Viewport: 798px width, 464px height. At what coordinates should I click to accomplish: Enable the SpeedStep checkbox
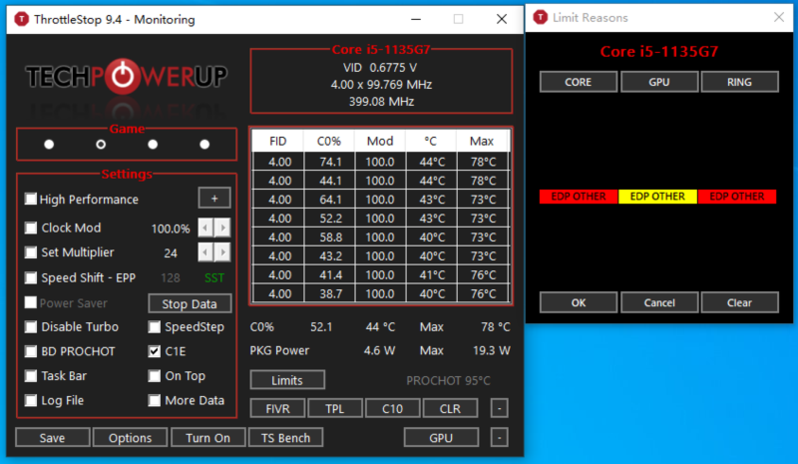click(x=154, y=327)
